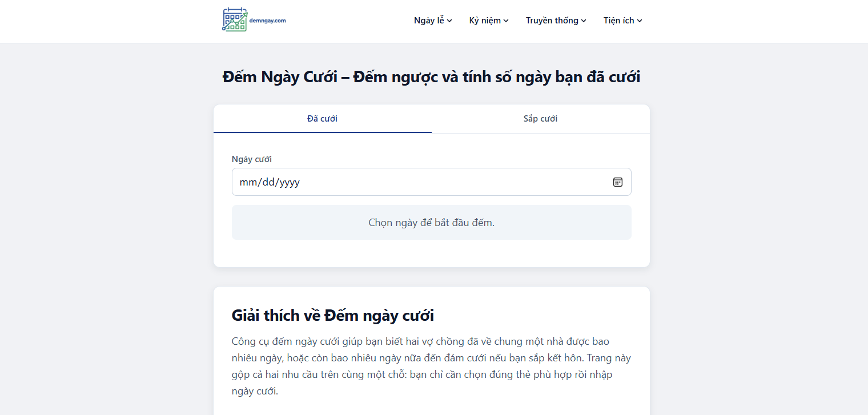Viewport: 868px width, 415px height.
Task: Click the Ngày cưới date input field
Action: click(432, 182)
